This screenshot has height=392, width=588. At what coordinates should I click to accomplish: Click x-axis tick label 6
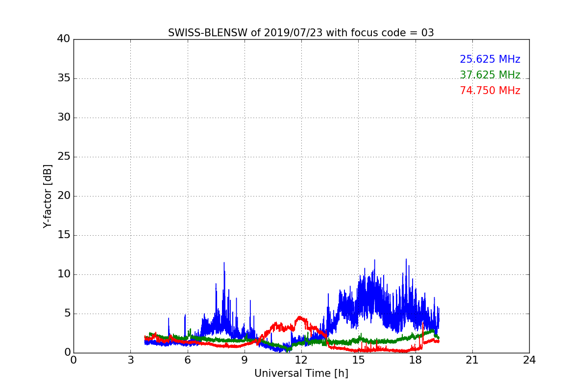coord(187,360)
